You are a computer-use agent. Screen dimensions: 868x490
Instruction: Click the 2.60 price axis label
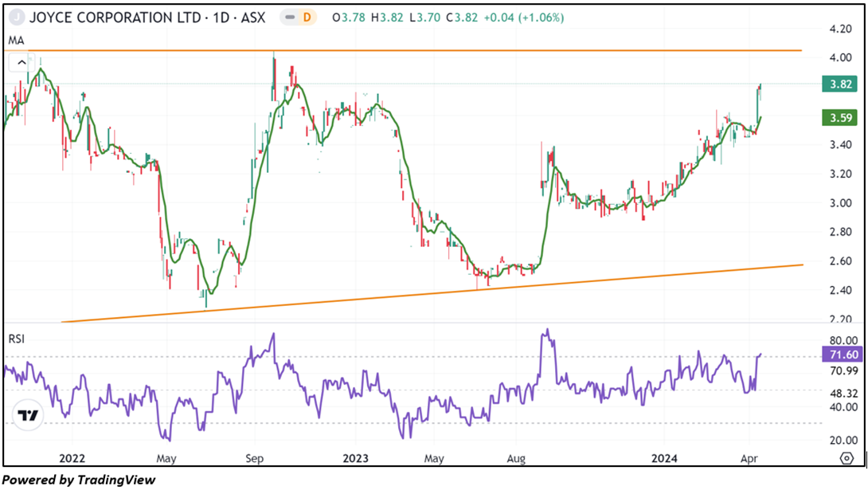point(840,261)
